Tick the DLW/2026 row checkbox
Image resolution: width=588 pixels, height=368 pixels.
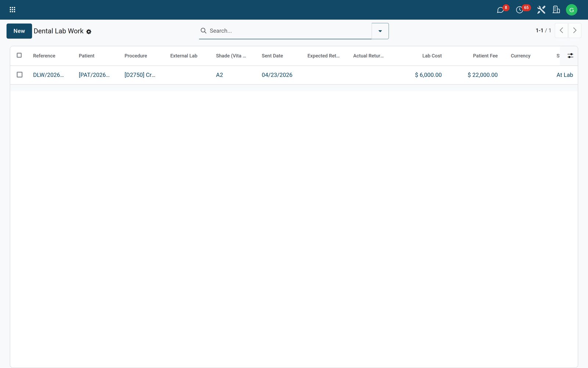coord(19,75)
